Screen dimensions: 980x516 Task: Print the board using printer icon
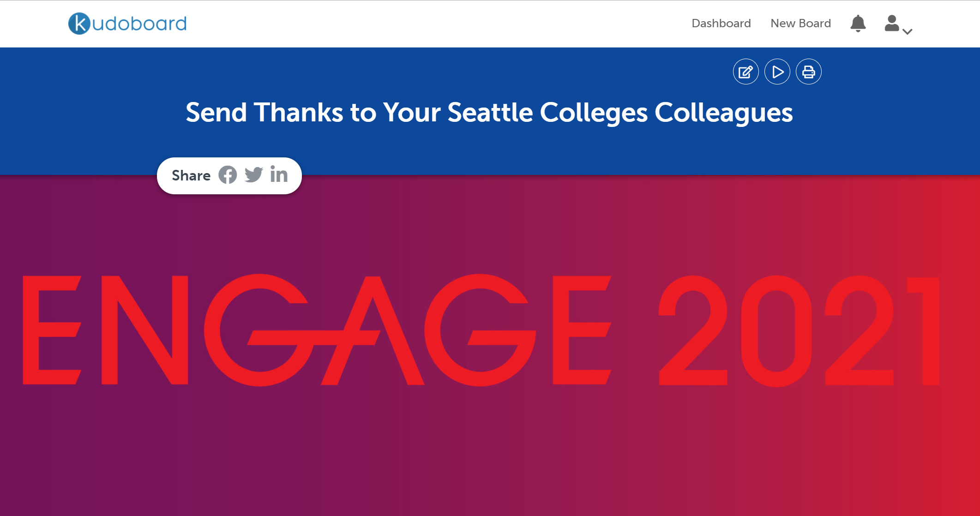click(x=808, y=72)
